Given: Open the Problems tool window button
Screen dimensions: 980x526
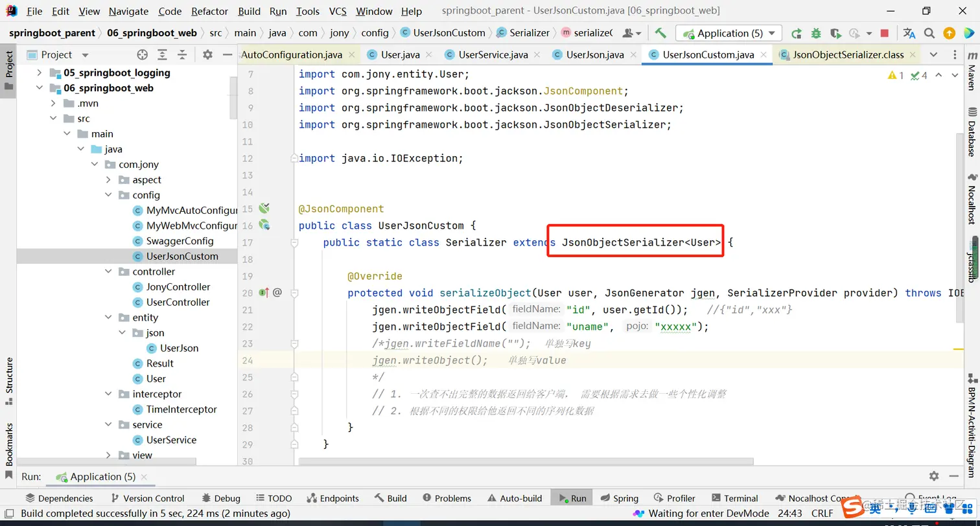Looking at the screenshot, I should point(447,498).
